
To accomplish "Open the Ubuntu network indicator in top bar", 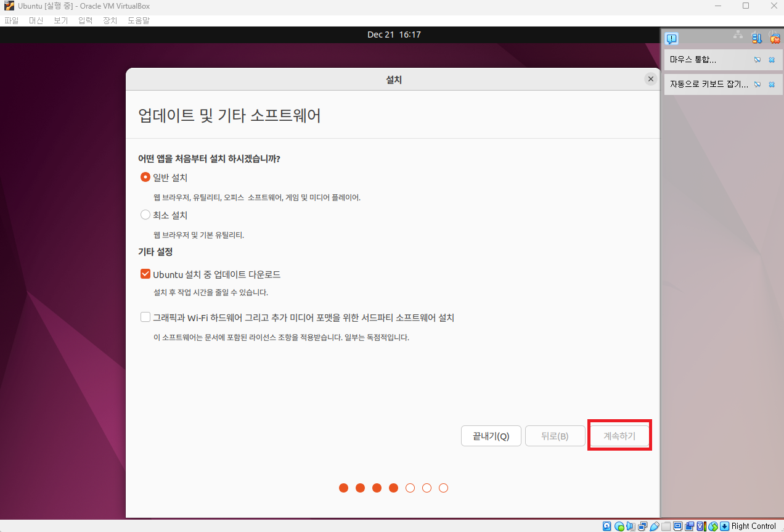I will click(x=738, y=35).
